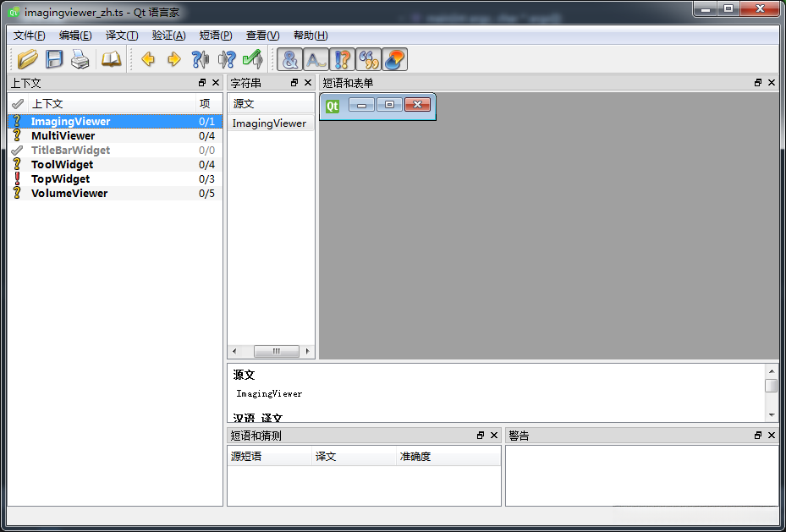Click the exclamation status icon beside TopWidget
786x532 pixels.
17,178
